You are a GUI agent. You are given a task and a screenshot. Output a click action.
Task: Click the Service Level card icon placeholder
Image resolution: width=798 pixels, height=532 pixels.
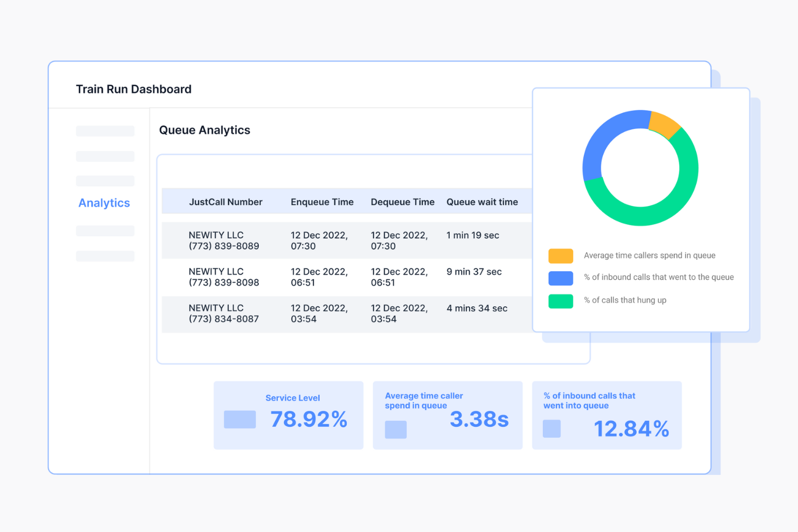(240, 419)
